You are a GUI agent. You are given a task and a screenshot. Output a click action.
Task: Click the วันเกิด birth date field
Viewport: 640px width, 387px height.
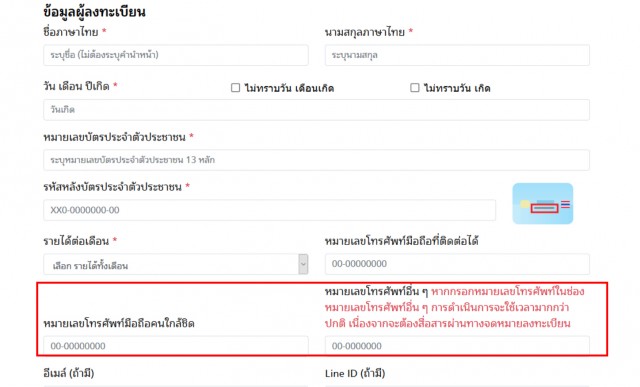316,110
